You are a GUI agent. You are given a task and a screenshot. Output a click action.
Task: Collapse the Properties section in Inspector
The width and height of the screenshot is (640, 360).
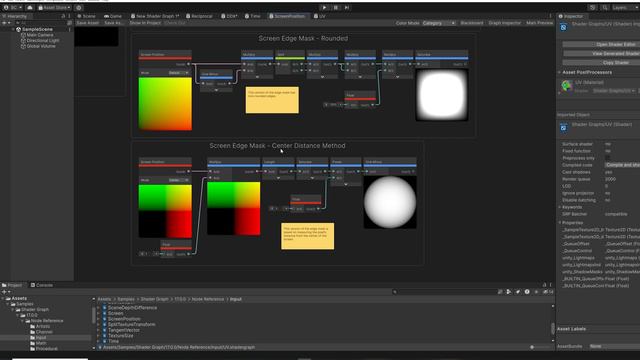click(x=560, y=222)
